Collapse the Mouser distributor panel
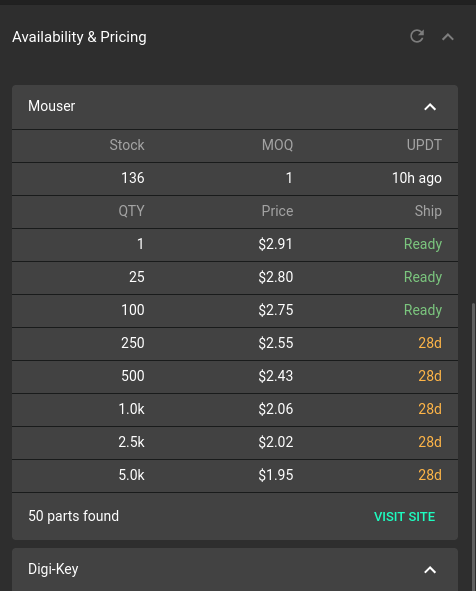476x591 pixels. click(430, 107)
